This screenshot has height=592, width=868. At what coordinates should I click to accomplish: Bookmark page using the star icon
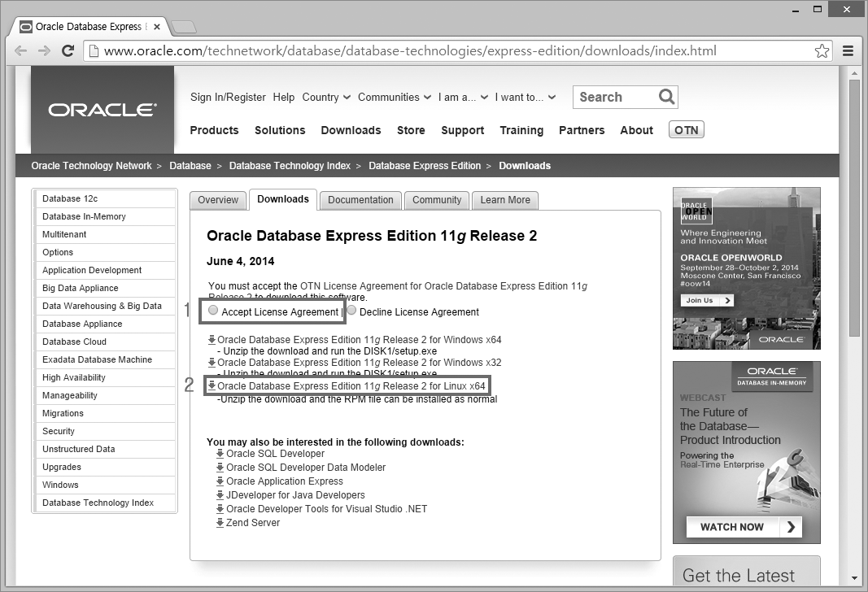(x=822, y=51)
